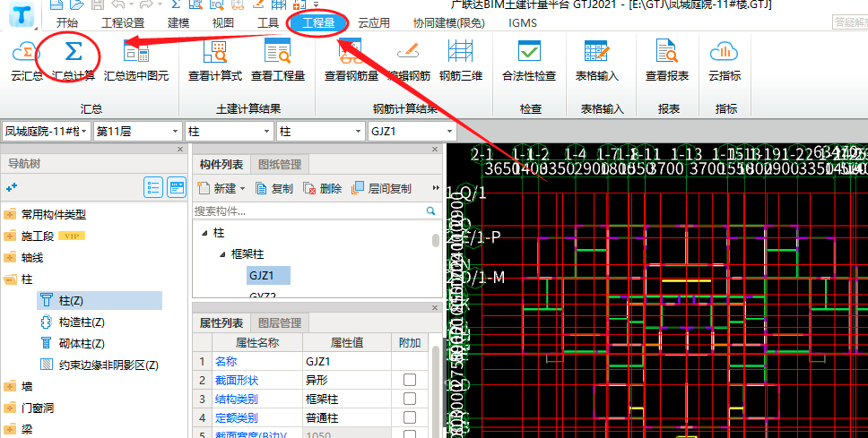This screenshot has width=868, height=438.
Task: Close the 导航树 panel
Action: coord(180,150)
